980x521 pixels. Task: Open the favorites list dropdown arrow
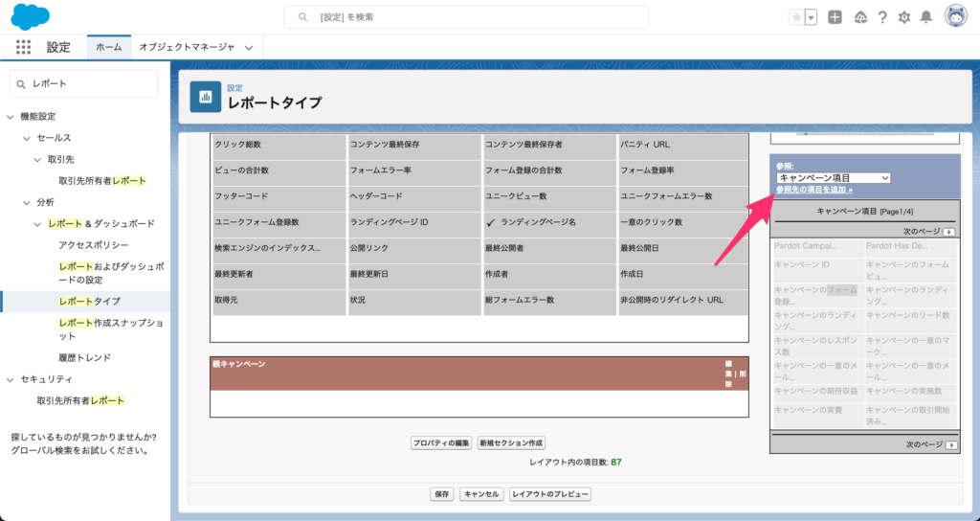(x=812, y=17)
